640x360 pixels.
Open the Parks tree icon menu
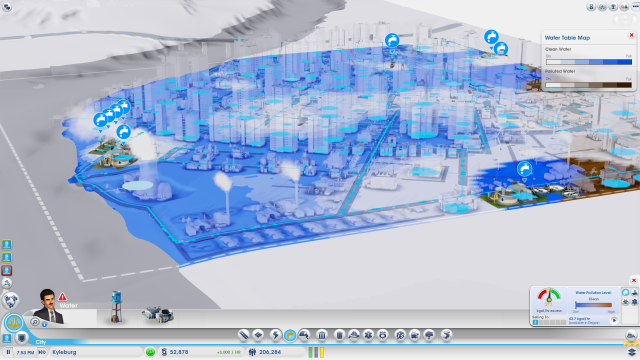pyautogui.click(x=429, y=335)
